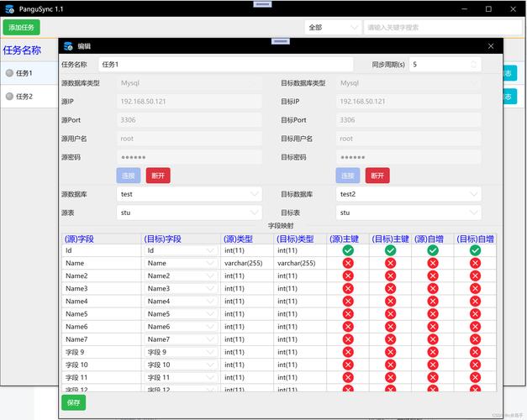Edit the 任务名称 text field

[x=225, y=64]
